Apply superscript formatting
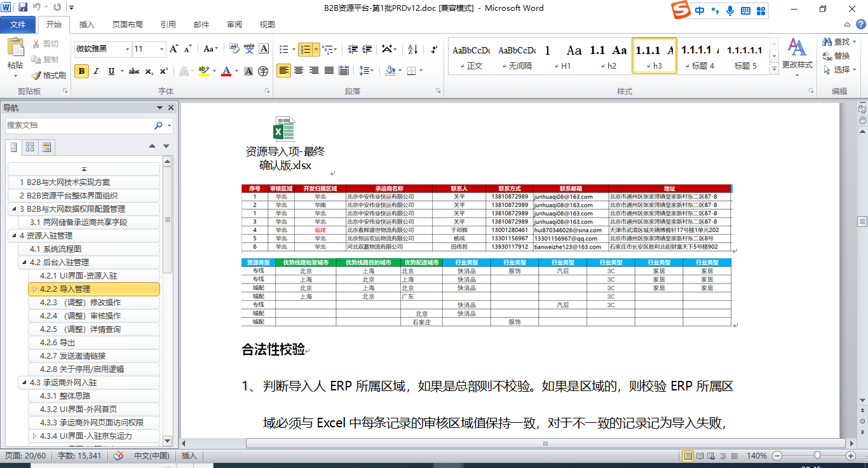Image resolution: width=868 pixels, height=468 pixels. (x=164, y=71)
